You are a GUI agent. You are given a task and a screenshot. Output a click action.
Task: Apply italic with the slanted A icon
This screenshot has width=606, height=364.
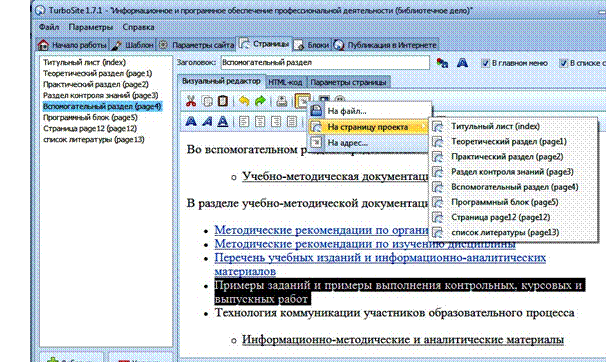tap(207, 122)
